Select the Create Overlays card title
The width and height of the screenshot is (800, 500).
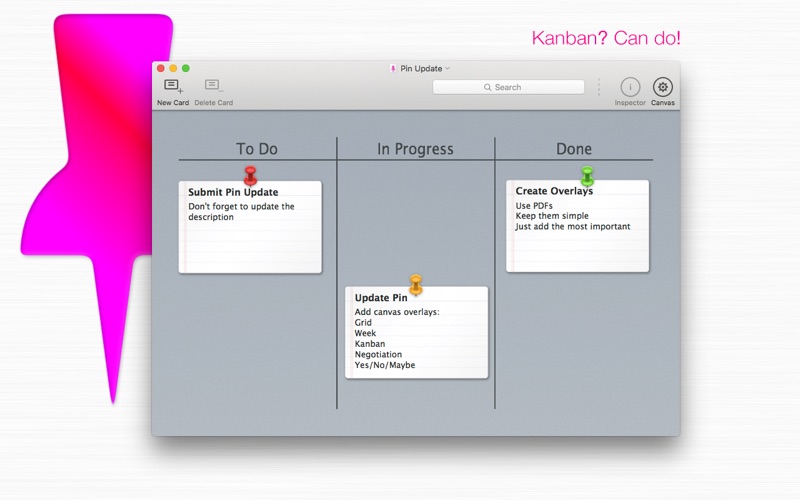click(x=554, y=191)
